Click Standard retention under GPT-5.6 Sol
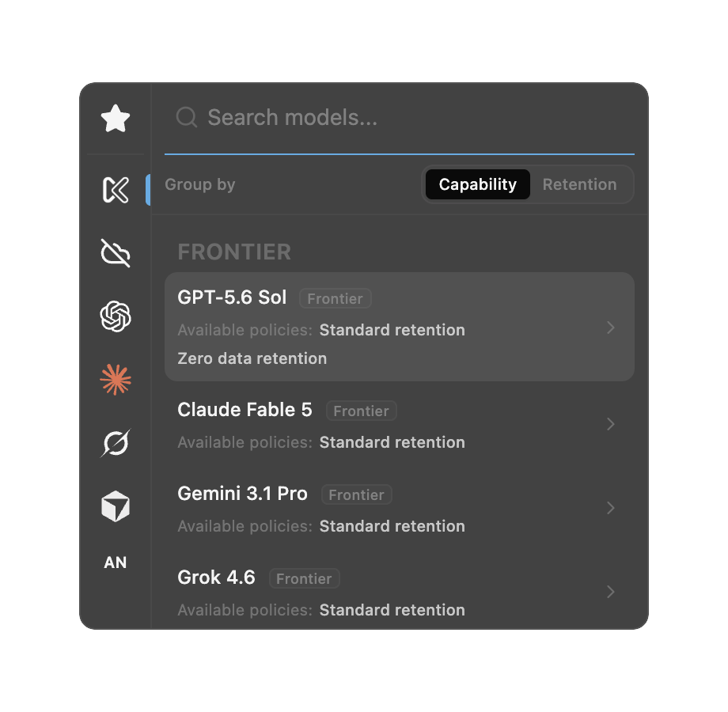This screenshot has width=728, height=712. (392, 330)
